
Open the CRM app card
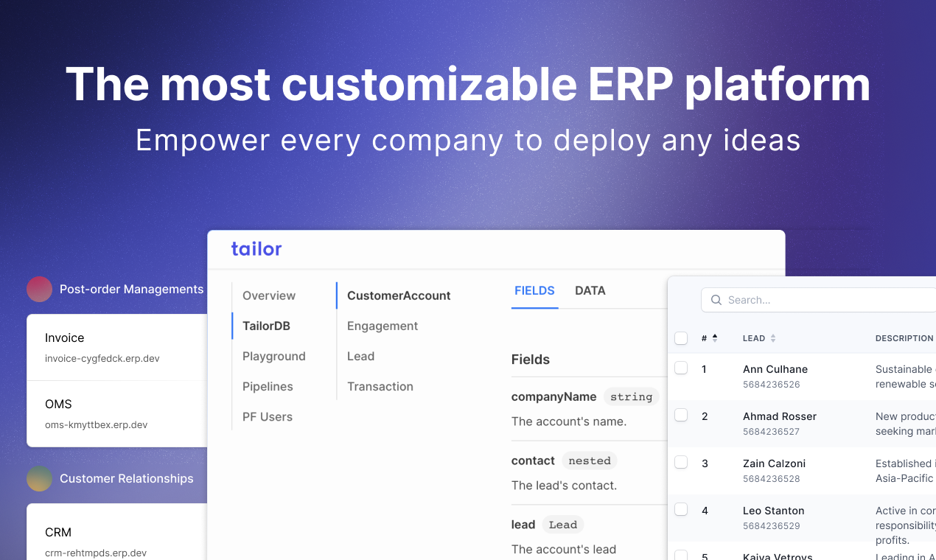coord(117,532)
